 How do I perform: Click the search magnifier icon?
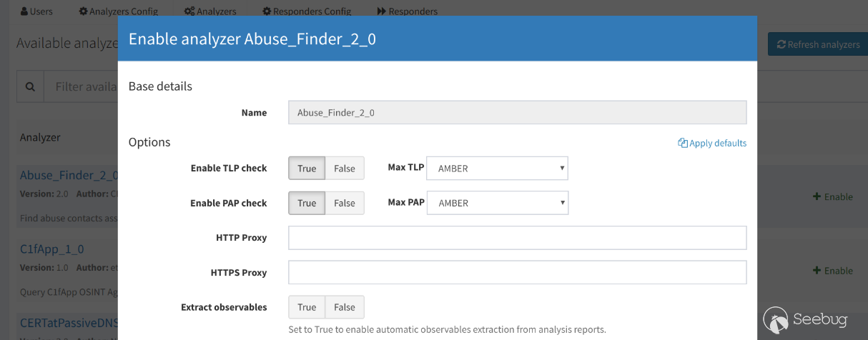[x=30, y=86]
